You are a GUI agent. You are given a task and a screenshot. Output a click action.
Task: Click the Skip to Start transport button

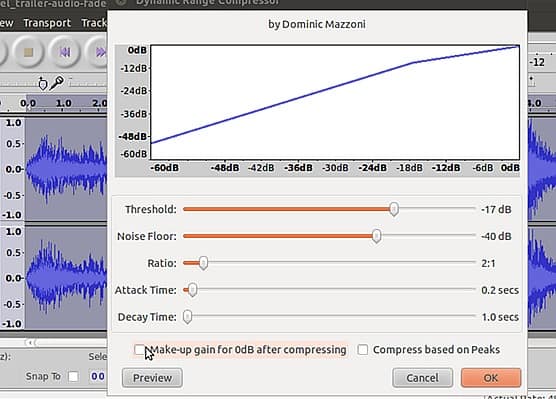pos(64,52)
